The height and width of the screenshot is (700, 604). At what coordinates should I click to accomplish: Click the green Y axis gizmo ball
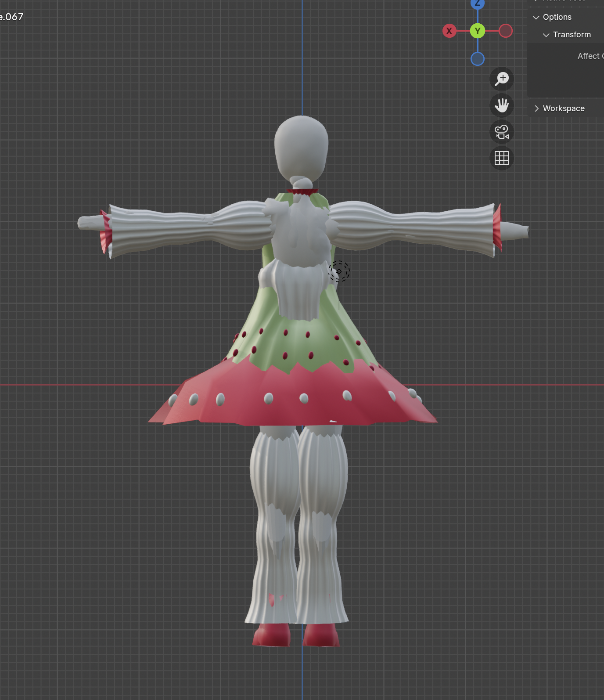coord(477,31)
